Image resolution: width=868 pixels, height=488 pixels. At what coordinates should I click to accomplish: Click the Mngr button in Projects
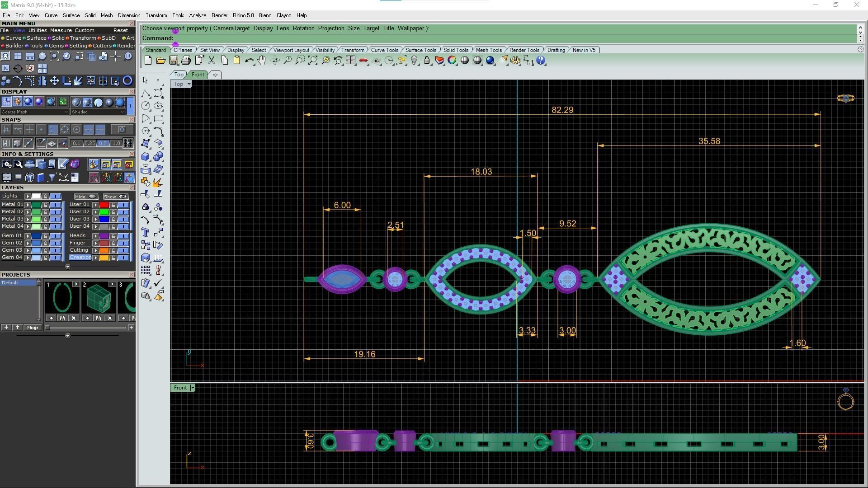(x=33, y=328)
